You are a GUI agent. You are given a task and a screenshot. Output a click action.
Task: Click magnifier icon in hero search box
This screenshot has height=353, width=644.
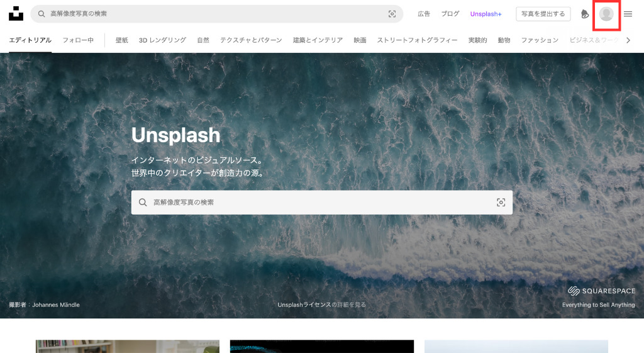pos(143,202)
